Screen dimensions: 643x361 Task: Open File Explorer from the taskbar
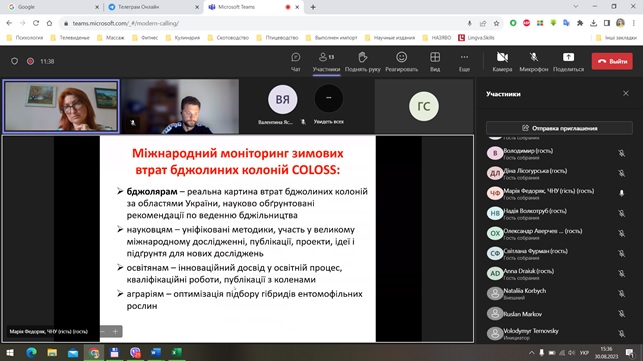pos(52,352)
